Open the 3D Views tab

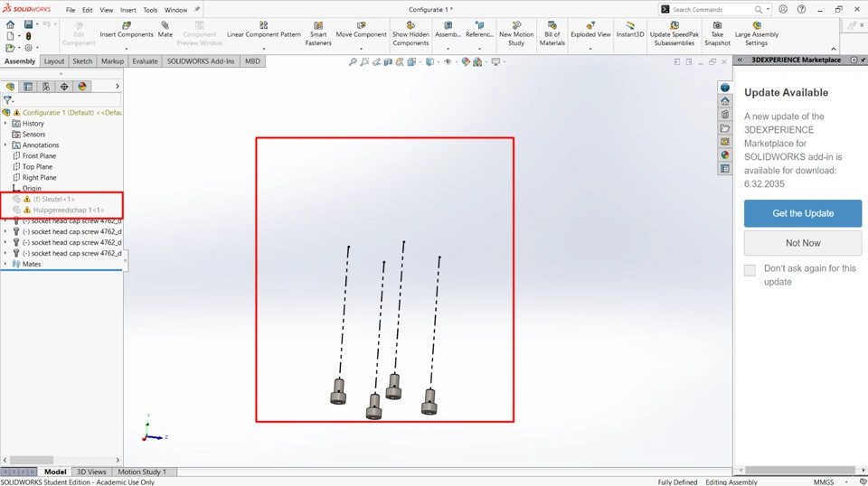[91, 472]
